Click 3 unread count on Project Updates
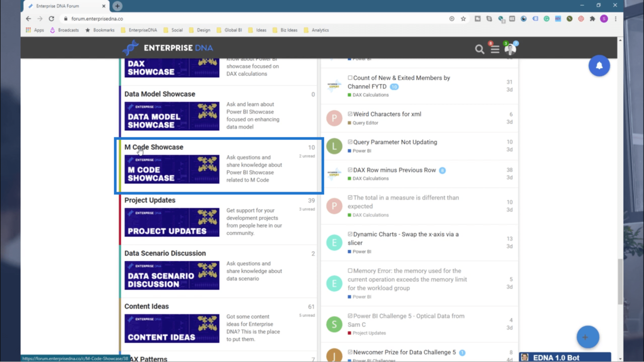This screenshot has width=644, height=362. (x=307, y=209)
